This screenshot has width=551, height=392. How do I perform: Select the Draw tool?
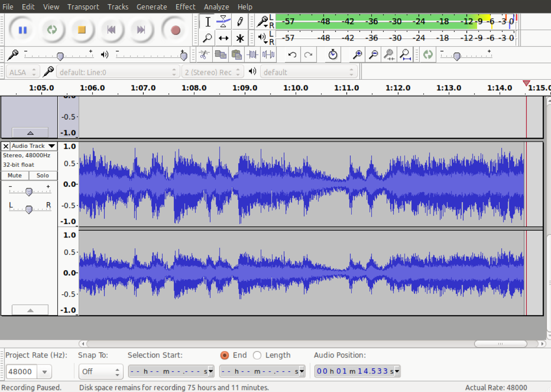[x=239, y=21]
